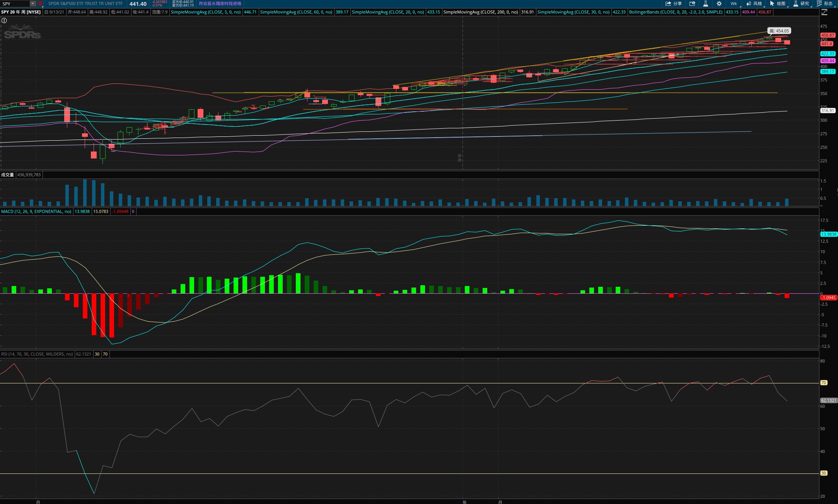Image resolution: width=838 pixels, height=504 pixels.
Task: Click the info exclamation icon on chart
Action: (x=4, y=20)
